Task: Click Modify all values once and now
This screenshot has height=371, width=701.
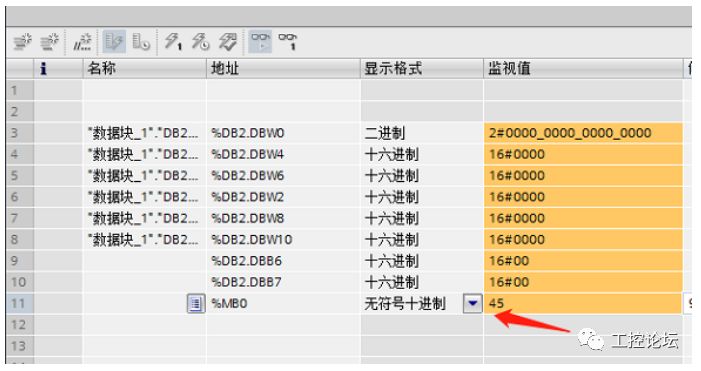Action: [x=173, y=42]
